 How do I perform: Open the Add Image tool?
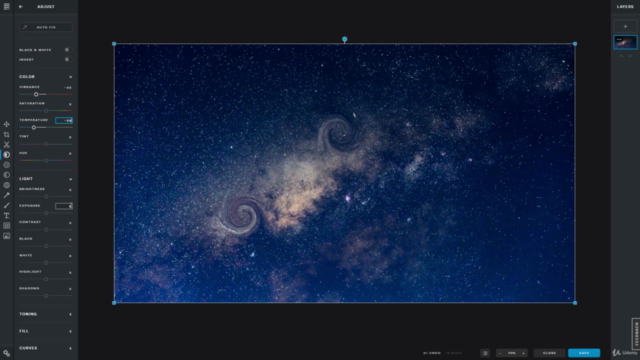pos(7,236)
